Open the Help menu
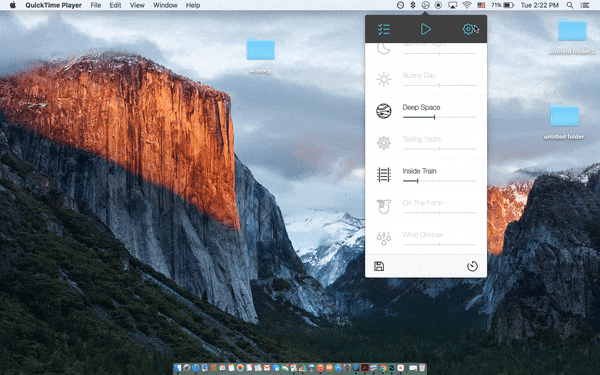This screenshot has width=600, height=375. pos(193,5)
